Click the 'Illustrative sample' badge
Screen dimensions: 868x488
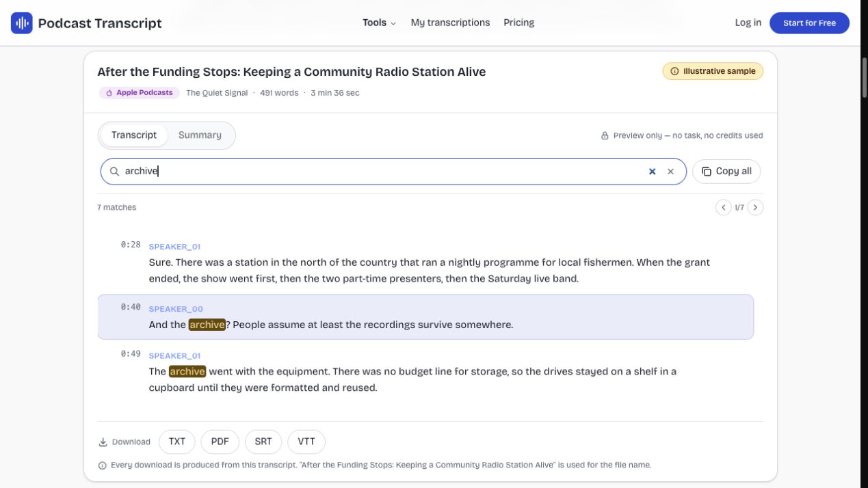tap(713, 71)
